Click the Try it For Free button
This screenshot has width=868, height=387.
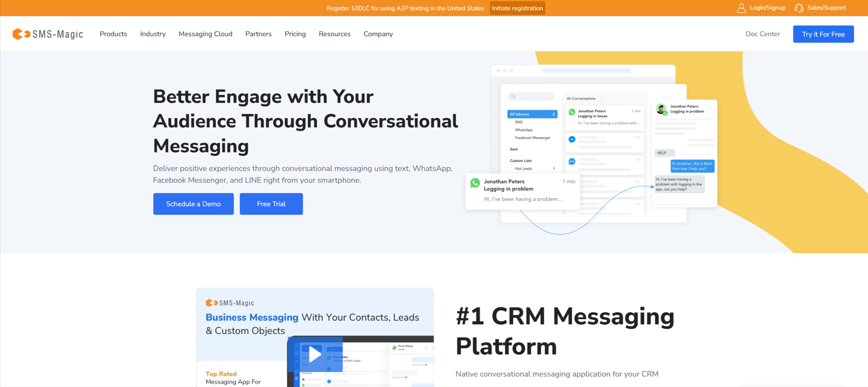pos(823,34)
